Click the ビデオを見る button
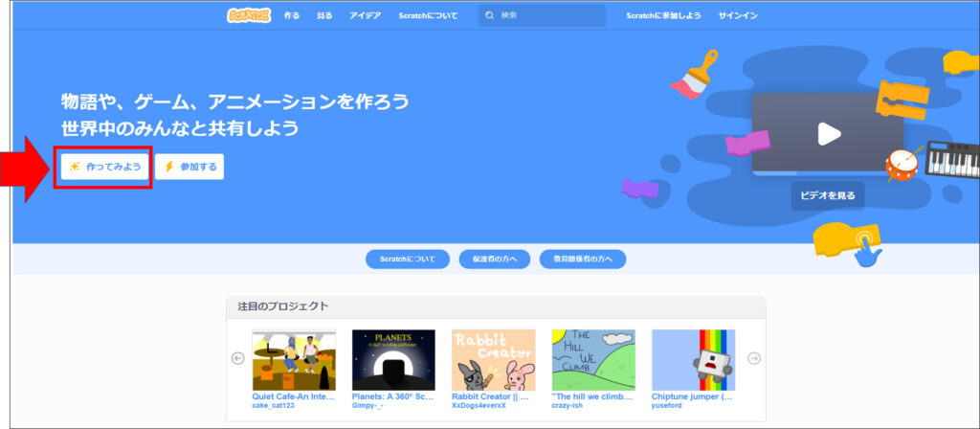 click(x=828, y=195)
